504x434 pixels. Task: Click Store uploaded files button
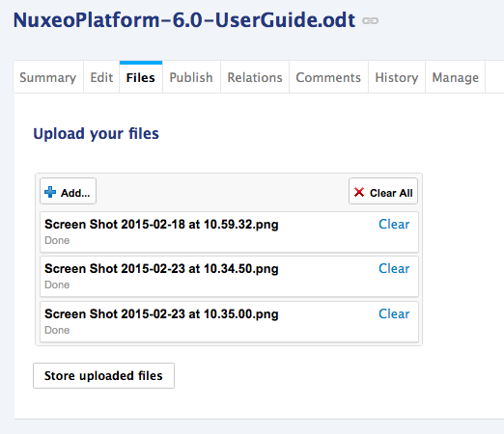(x=103, y=376)
